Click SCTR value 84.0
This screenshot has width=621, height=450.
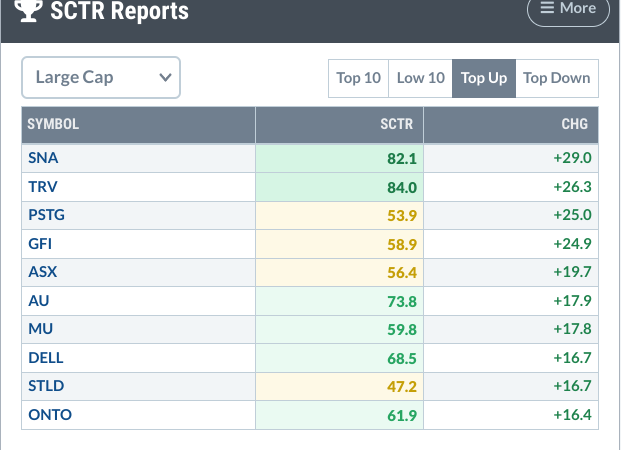(x=402, y=187)
